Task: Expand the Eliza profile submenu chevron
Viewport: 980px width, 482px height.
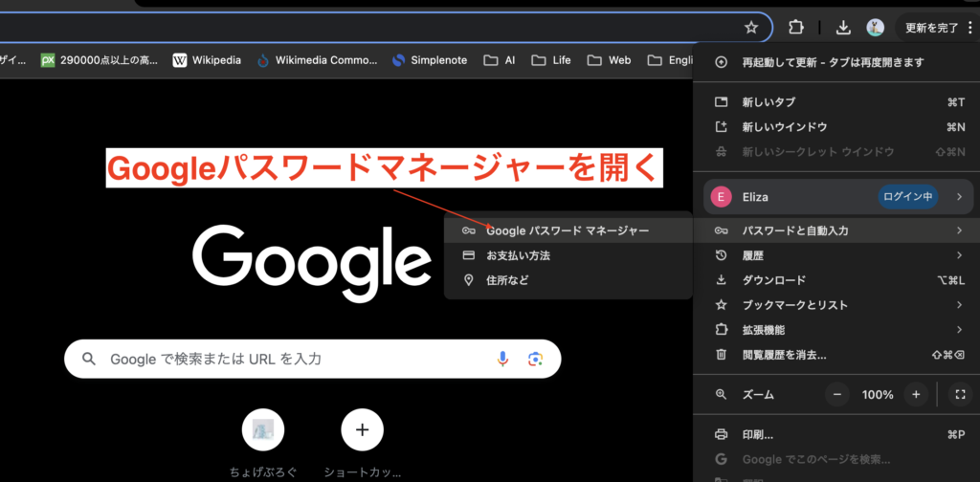Action: (x=959, y=197)
